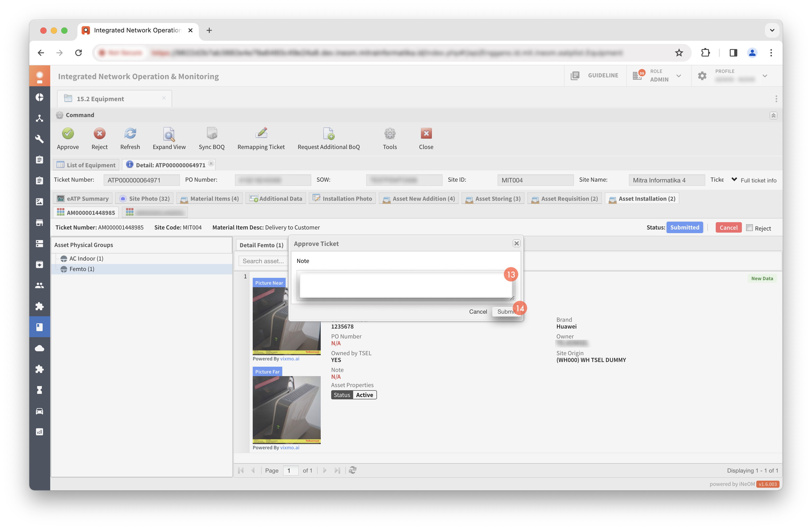The image size is (812, 529).
Task: Run the Sync BOQ command
Action: coord(212,134)
